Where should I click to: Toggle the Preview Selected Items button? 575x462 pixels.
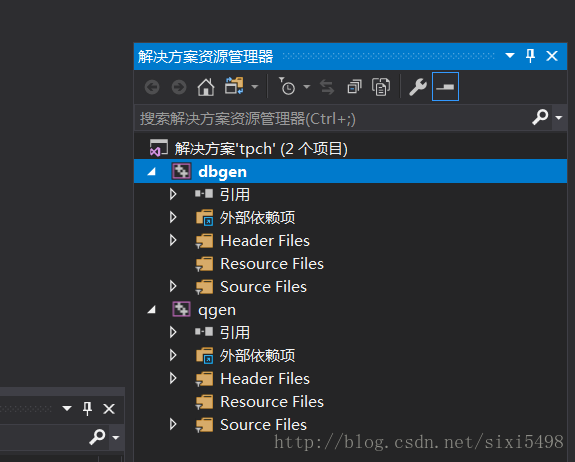(x=445, y=87)
